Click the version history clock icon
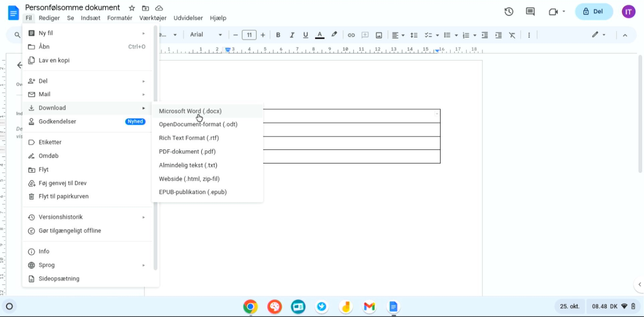Viewport: 644px width, 317px height. pyautogui.click(x=509, y=12)
